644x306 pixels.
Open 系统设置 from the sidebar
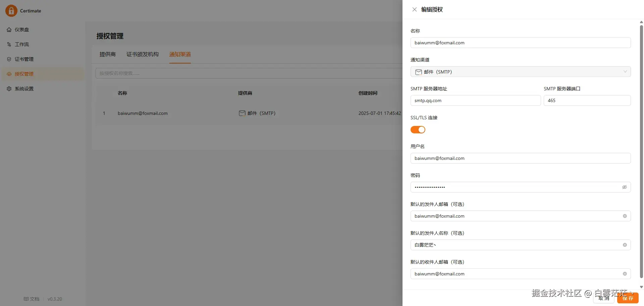click(x=43, y=89)
